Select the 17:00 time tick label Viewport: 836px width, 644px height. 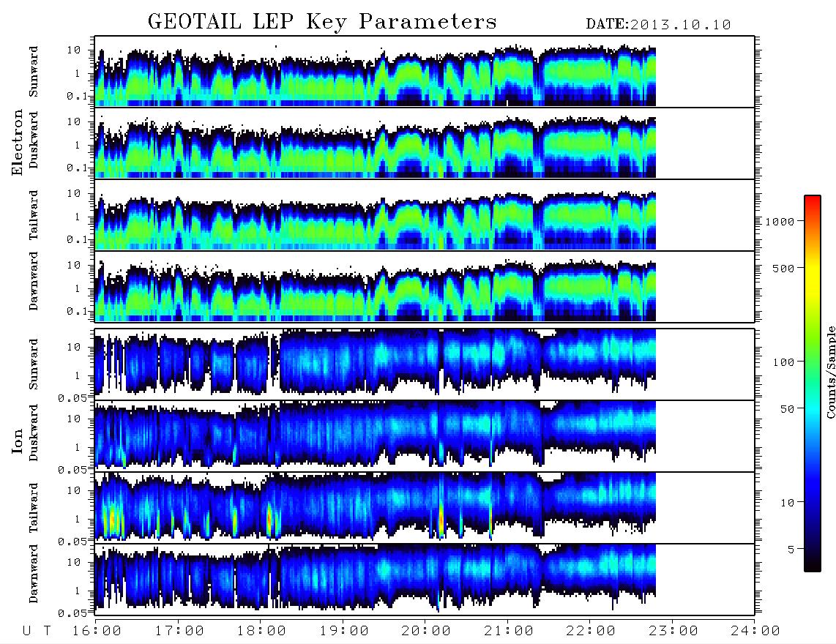(179, 632)
